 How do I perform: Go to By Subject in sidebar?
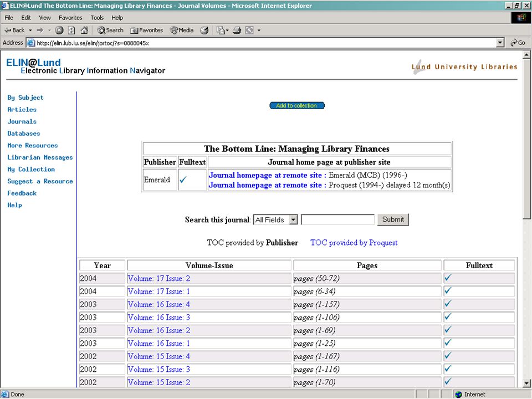25,98
